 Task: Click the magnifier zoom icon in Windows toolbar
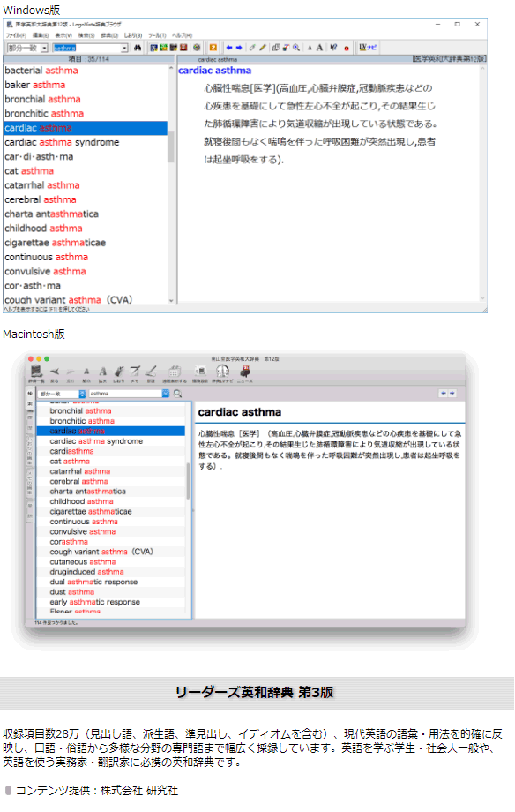(296, 48)
